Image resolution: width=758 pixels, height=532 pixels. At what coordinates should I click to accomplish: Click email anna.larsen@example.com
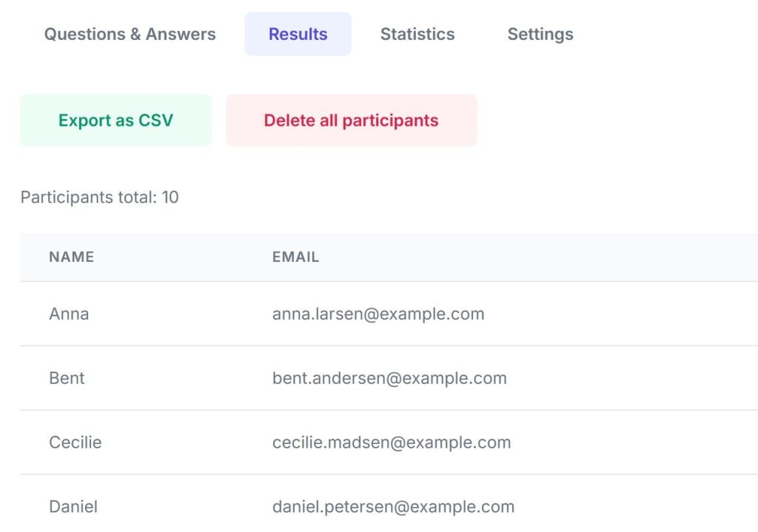click(378, 314)
